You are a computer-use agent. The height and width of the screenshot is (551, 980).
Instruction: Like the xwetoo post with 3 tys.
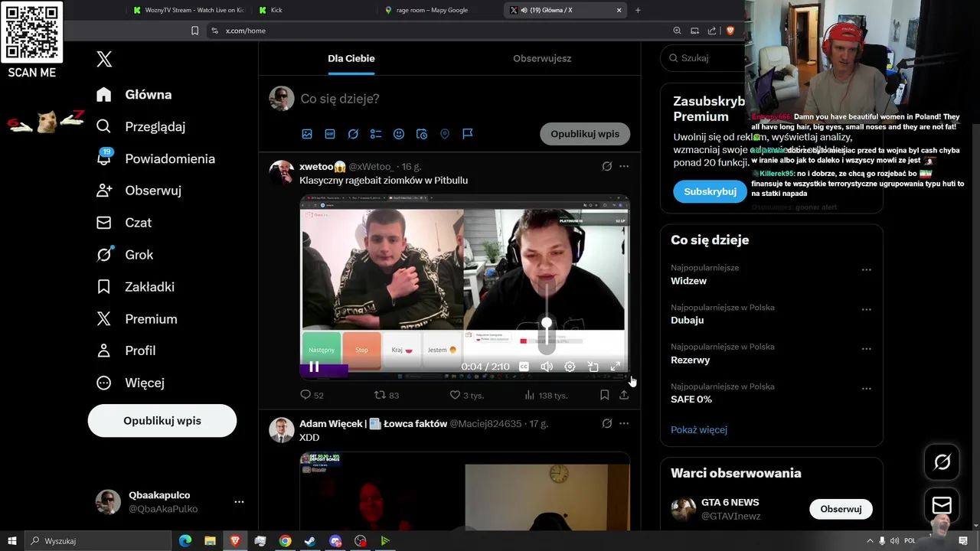(465, 395)
